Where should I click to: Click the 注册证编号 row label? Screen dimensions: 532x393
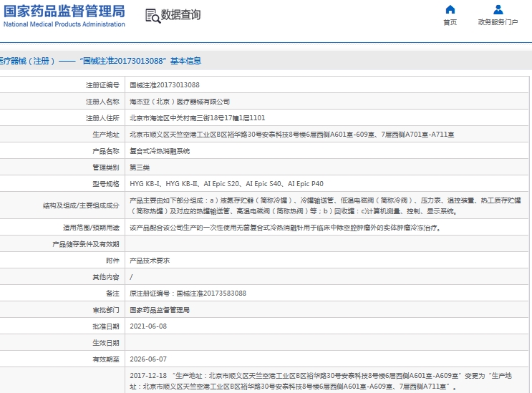pyautogui.click(x=102, y=85)
